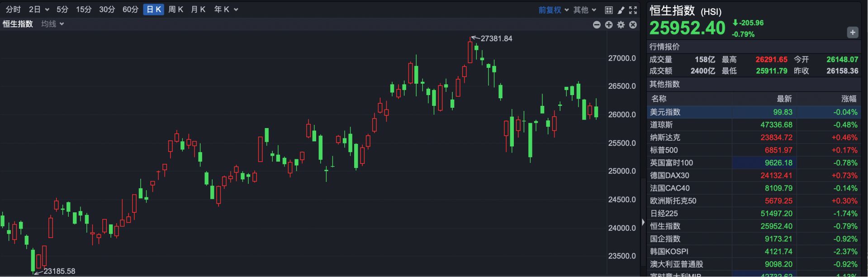Expand chart to fullscreen
Image resolution: width=868 pixels, height=277 pixels.
pos(633,10)
